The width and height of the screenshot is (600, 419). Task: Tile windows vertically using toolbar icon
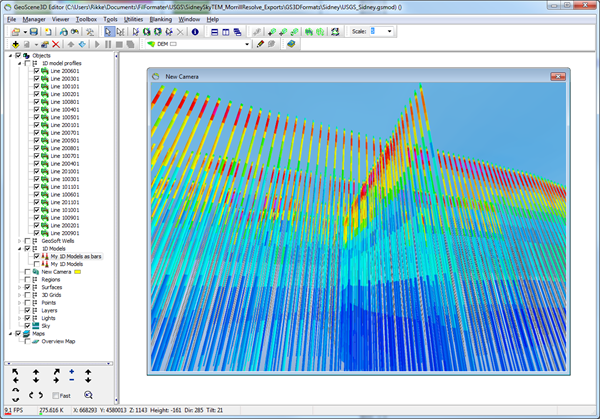point(226,32)
